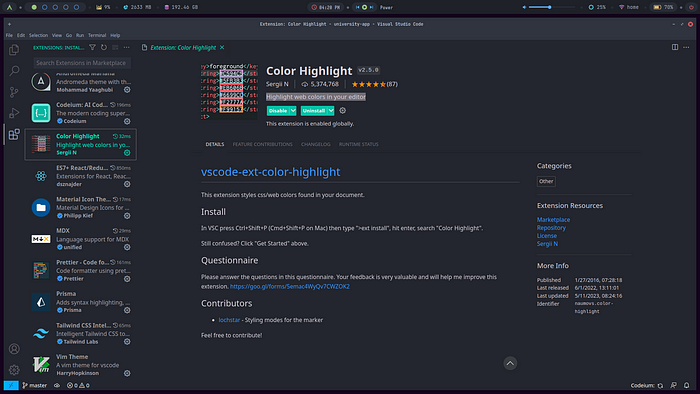Screen dimensions: 700x394
Task: Click the battery 70% indicator
Action: pos(662,7)
